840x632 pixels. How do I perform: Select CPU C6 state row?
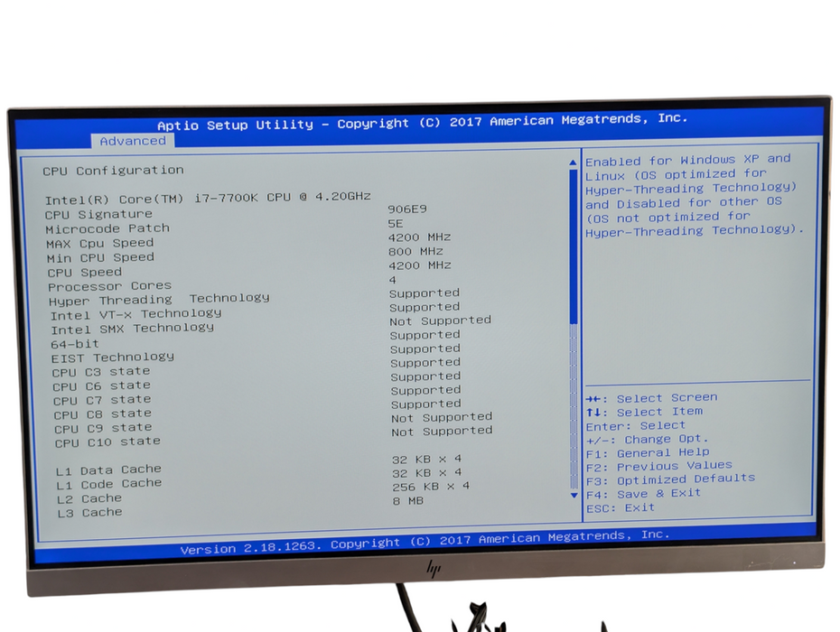pos(257,381)
